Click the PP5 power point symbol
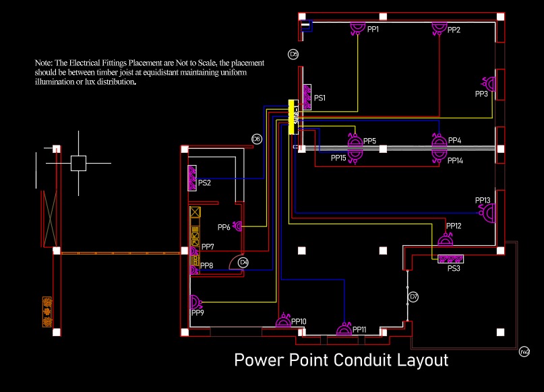This screenshot has width=544, height=392. [355, 141]
